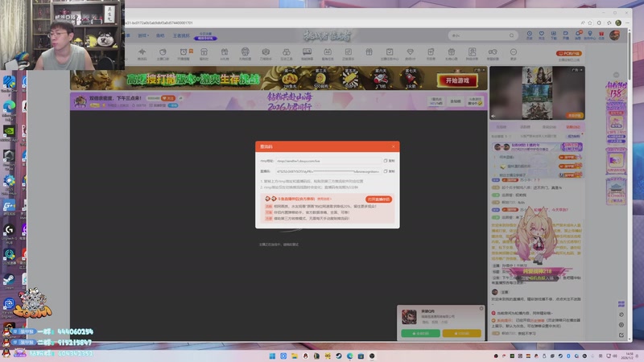Screen dimensions: 644x362
Task: Switch to the first tab in chat panel
Action: click(501, 127)
